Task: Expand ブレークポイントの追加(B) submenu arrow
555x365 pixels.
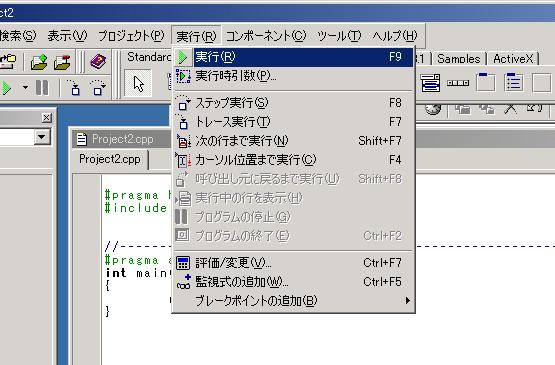Action: pyautogui.click(x=408, y=301)
